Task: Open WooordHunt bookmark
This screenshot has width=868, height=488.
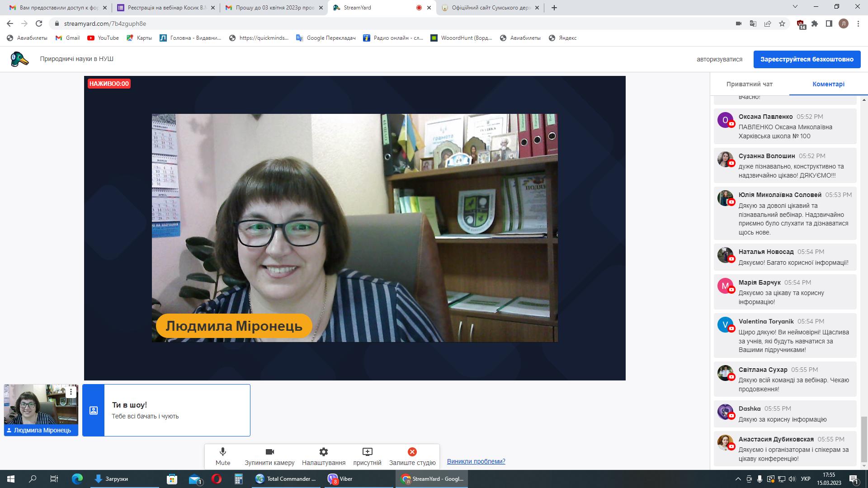Action: (x=461, y=38)
